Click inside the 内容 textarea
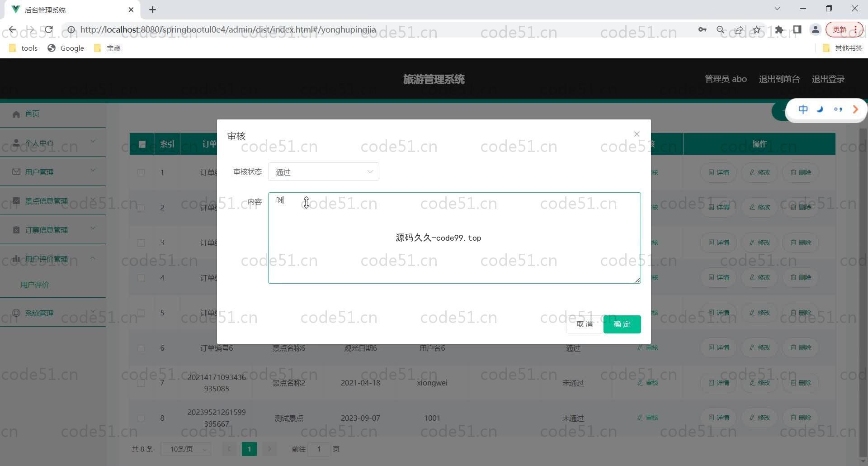The height and width of the screenshot is (466, 868). (454, 238)
